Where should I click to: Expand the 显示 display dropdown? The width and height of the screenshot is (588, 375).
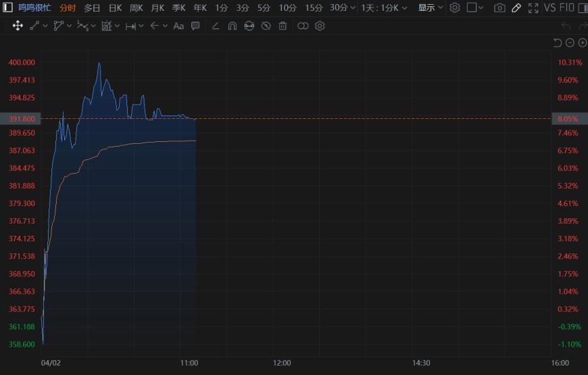(x=431, y=8)
